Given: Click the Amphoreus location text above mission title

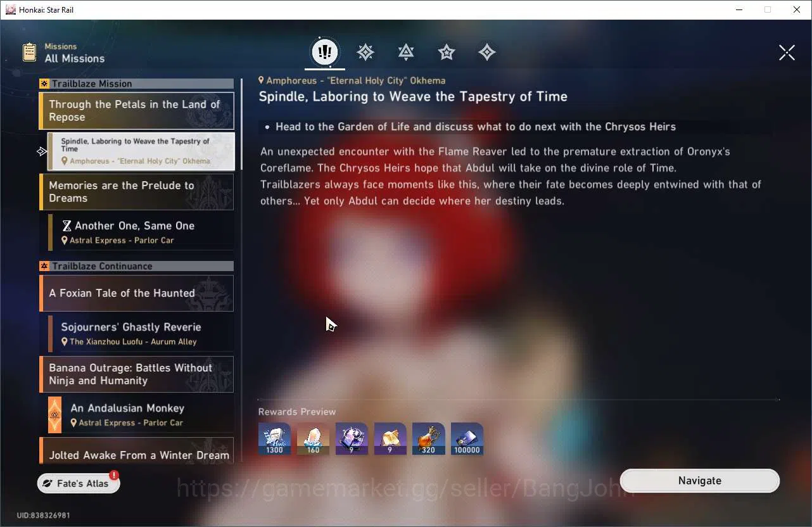Looking at the screenshot, I should (356, 80).
